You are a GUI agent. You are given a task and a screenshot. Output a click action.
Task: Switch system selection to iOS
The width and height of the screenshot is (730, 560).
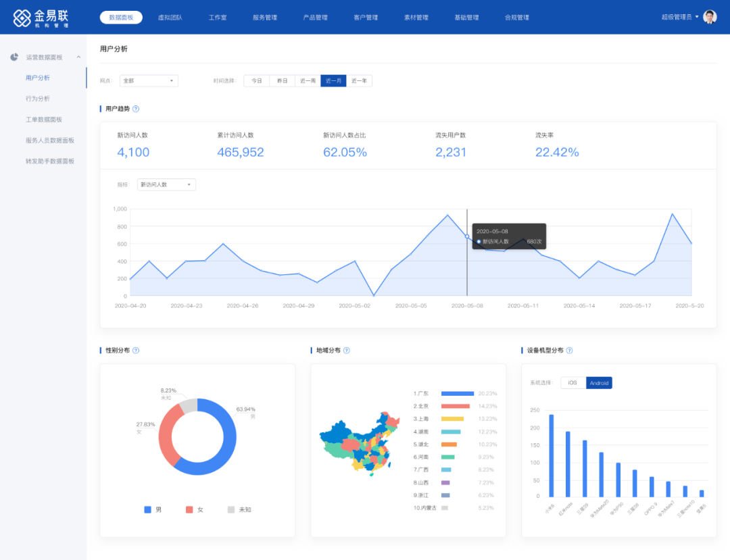[x=573, y=383]
